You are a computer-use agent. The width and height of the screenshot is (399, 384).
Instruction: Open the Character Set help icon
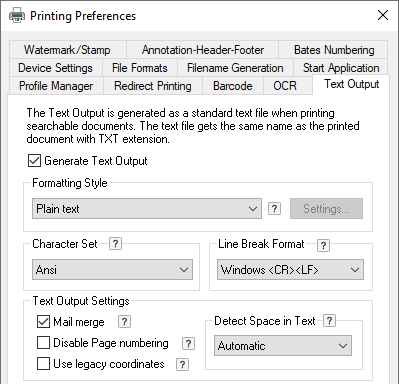click(x=115, y=244)
